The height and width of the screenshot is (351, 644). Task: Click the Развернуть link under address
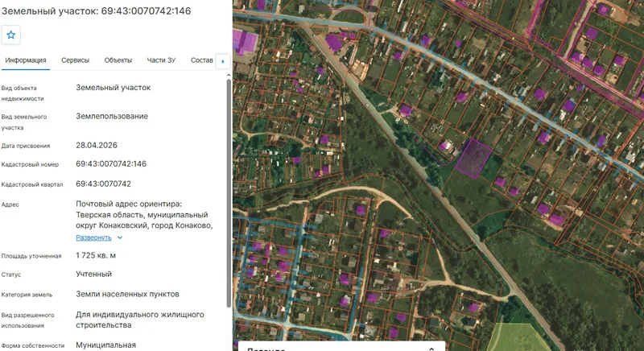coord(93,237)
